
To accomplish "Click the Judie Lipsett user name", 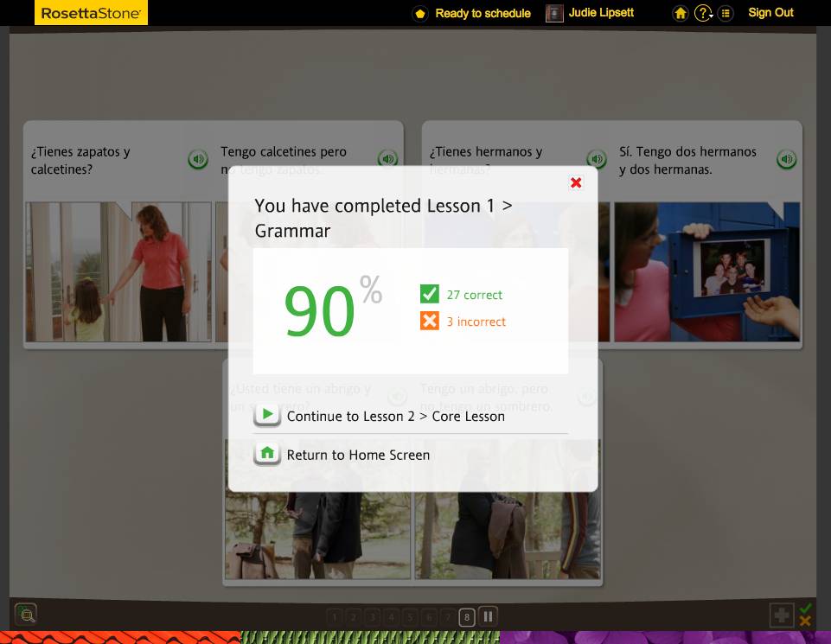I will (x=601, y=13).
